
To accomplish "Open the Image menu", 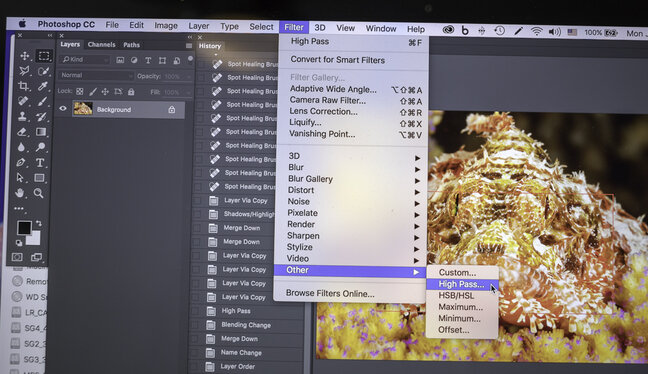I will [166, 26].
